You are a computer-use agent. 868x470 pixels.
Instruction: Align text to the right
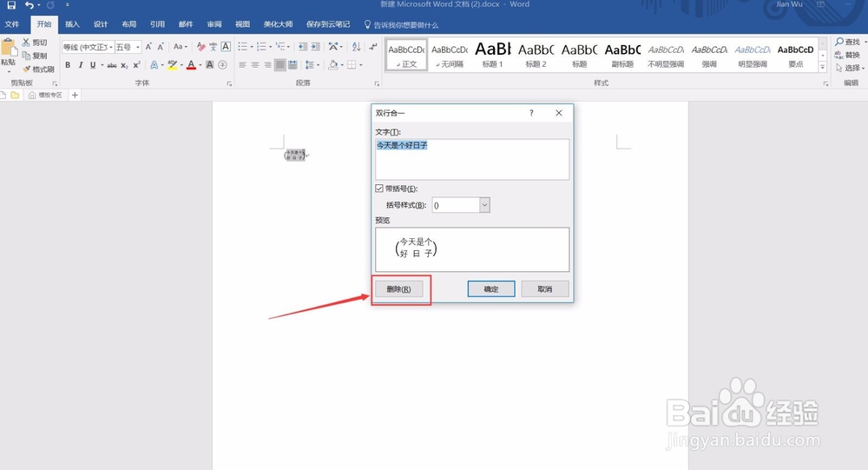[x=268, y=65]
